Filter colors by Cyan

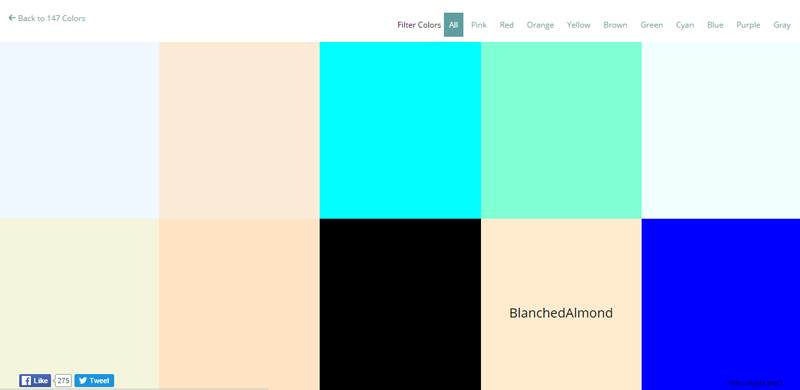pyautogui.click(x=685, y=25)
